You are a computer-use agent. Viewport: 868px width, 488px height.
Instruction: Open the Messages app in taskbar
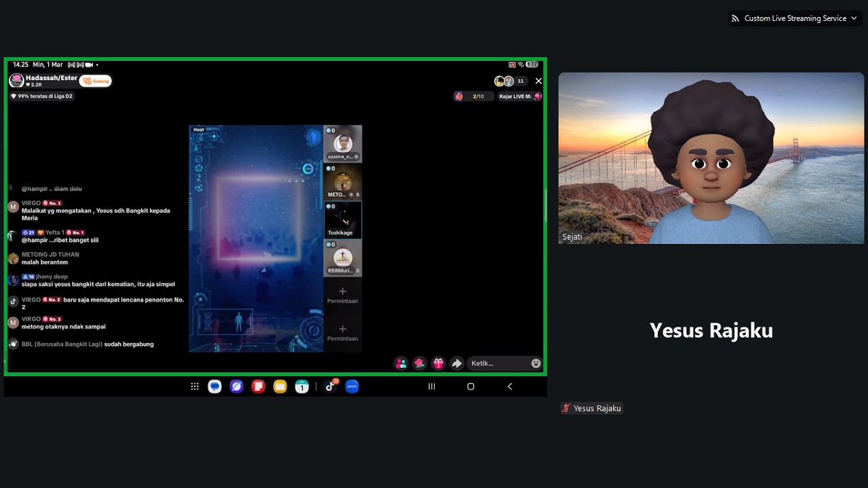pos(215,386)
